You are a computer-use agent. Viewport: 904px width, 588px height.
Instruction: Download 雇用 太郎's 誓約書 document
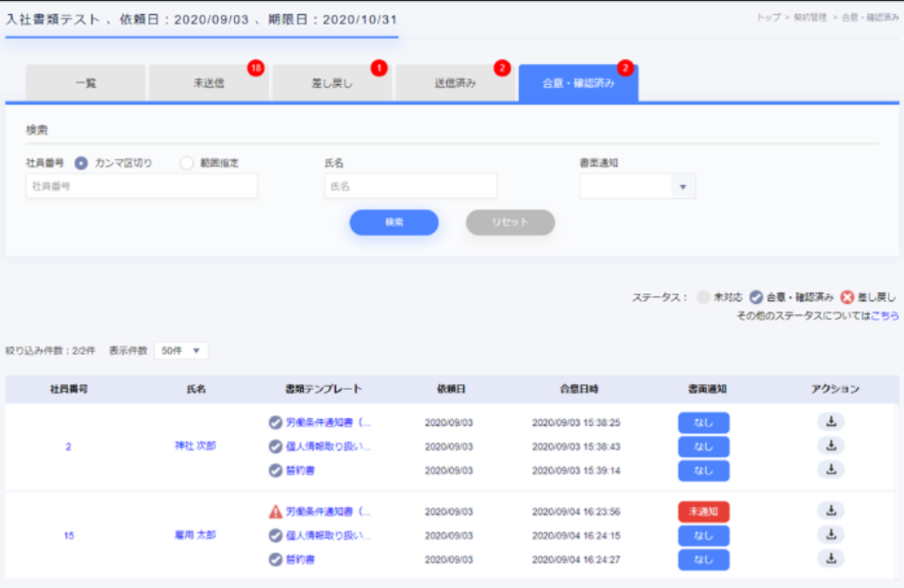(830, 558)
